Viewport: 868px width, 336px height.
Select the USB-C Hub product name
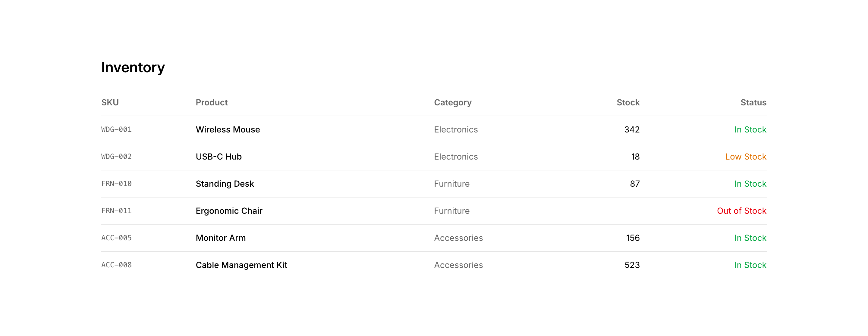pos(219,157)
